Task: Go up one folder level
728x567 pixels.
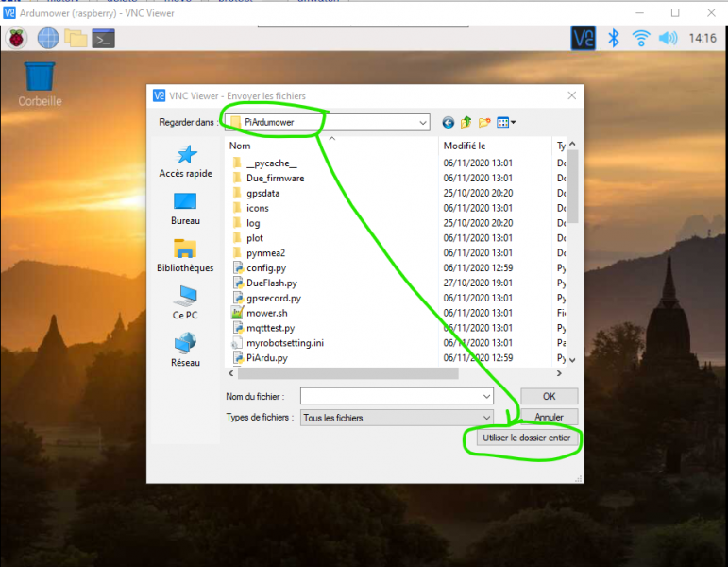Action: [466, 122]
